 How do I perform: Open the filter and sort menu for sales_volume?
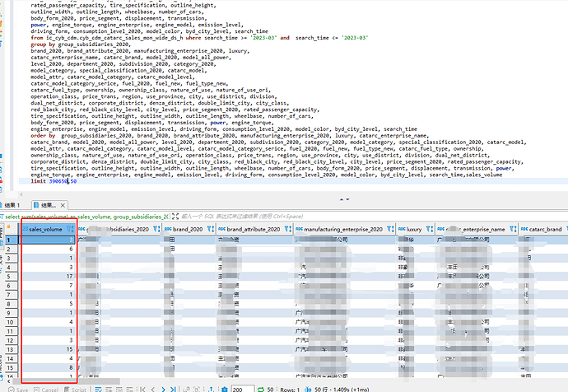pyautogui.click(x=70, y=229)
